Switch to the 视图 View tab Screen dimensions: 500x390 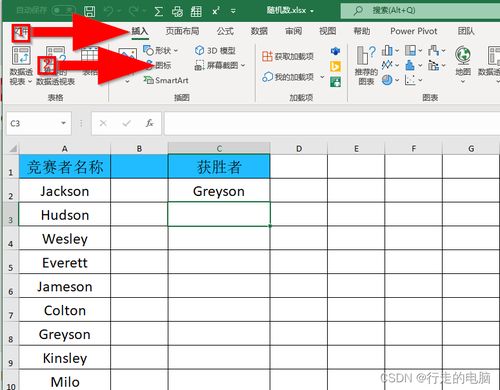[x=328, y=31]
